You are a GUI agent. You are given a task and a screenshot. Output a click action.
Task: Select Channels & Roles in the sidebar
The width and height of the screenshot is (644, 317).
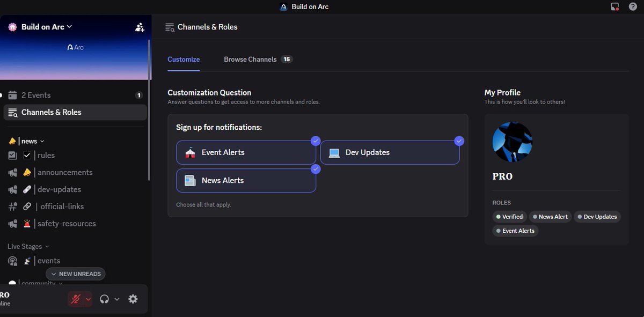75,112
